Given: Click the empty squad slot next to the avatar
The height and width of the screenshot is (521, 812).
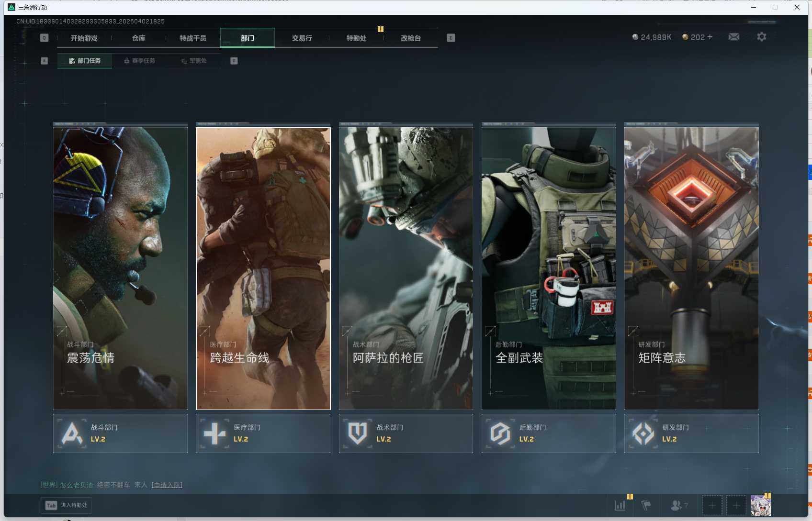Looking at the screenshot, I should click(736, 505).
